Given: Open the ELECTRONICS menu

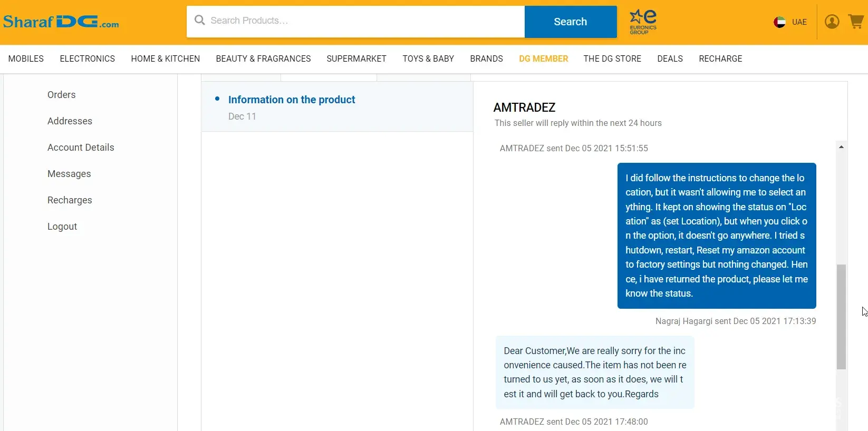Looking at the screenshot, I should pyautogui.click(x=87, y=58).
